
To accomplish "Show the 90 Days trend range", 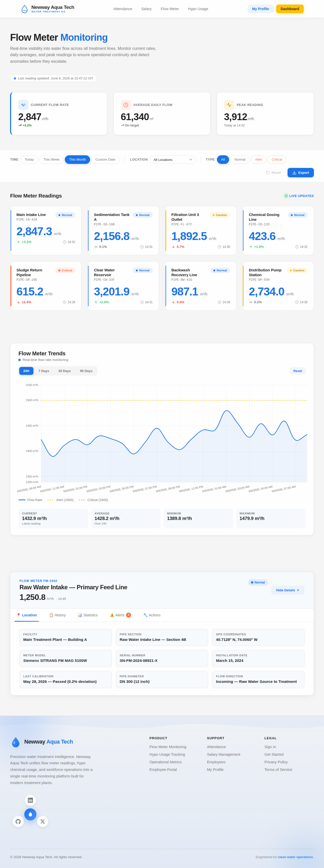I will [x=86, y=371].
